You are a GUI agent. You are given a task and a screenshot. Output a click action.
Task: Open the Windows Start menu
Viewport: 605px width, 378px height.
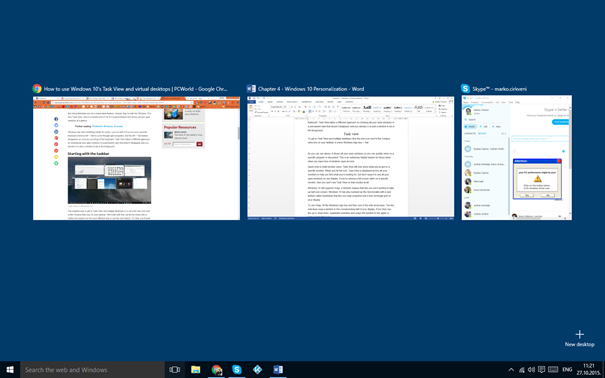click(10, 370)
